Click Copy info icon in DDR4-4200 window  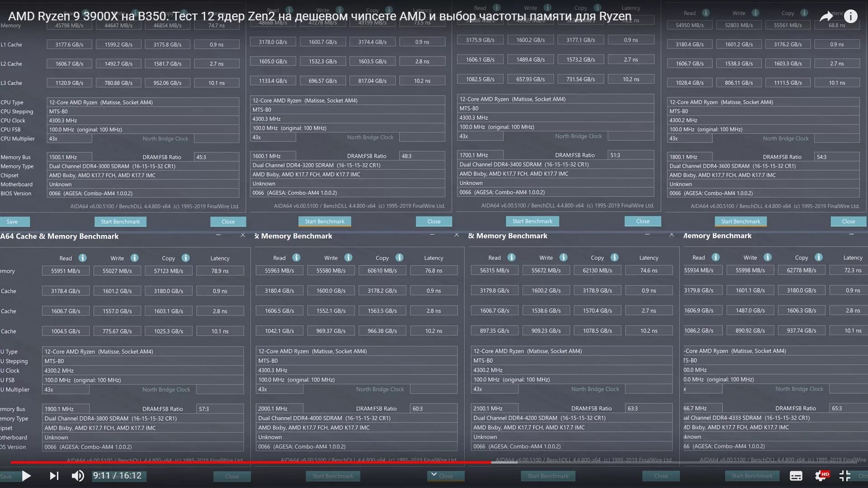click(614, 258)
